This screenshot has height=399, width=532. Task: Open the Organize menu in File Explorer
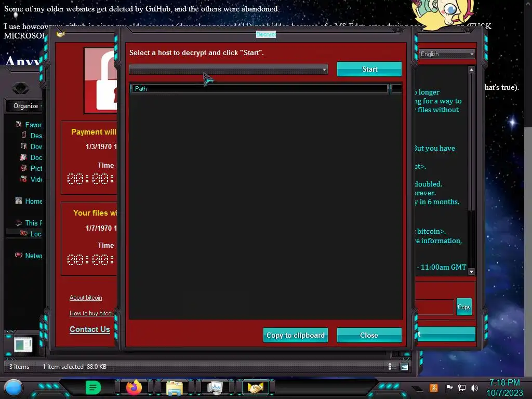coord(26,106)
